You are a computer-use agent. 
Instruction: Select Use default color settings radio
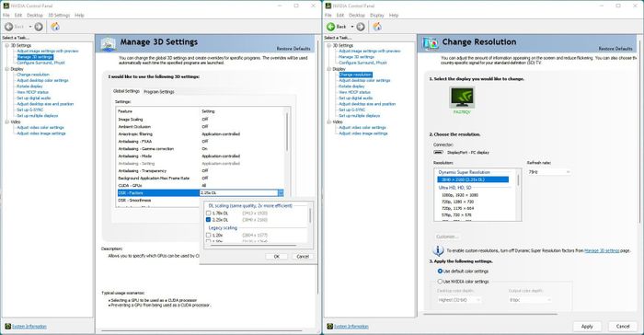point(440,271)
